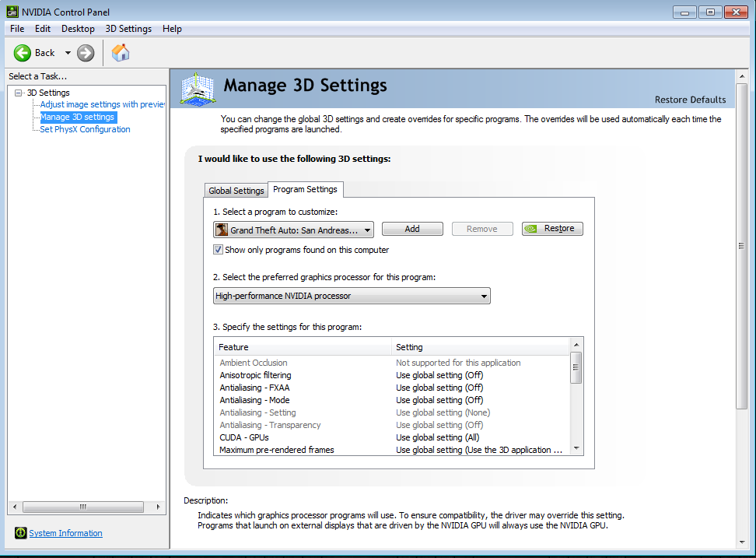Image resolution: width=756 pixels, height=558 pixels.
Task: Click the Feature column header
Action: [303, 347]
